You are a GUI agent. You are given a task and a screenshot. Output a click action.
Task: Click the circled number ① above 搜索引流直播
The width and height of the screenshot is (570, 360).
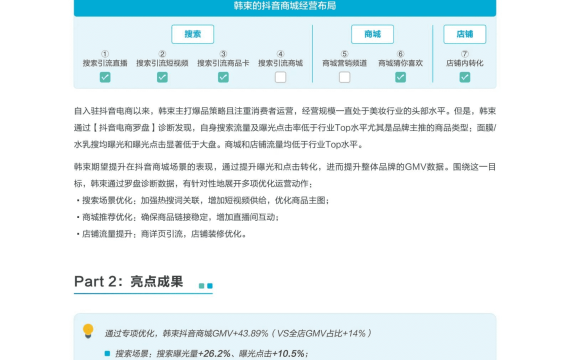(x=105, y=54)
